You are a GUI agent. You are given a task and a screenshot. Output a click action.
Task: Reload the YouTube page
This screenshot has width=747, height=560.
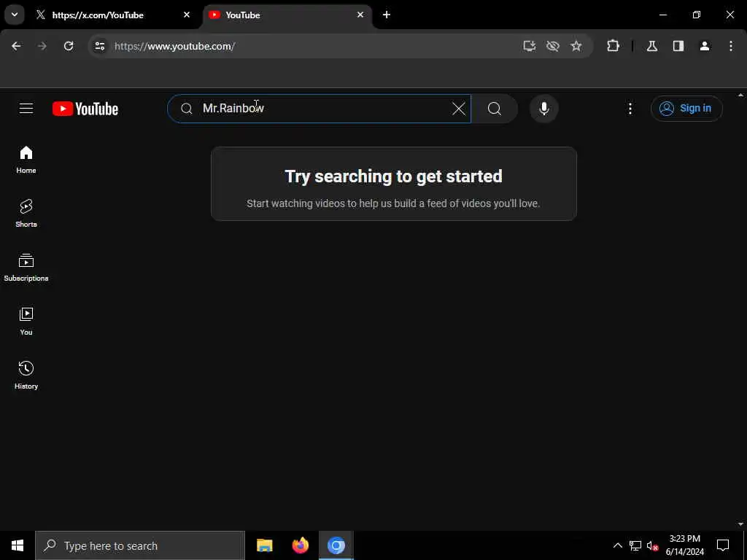pos(69,46)
